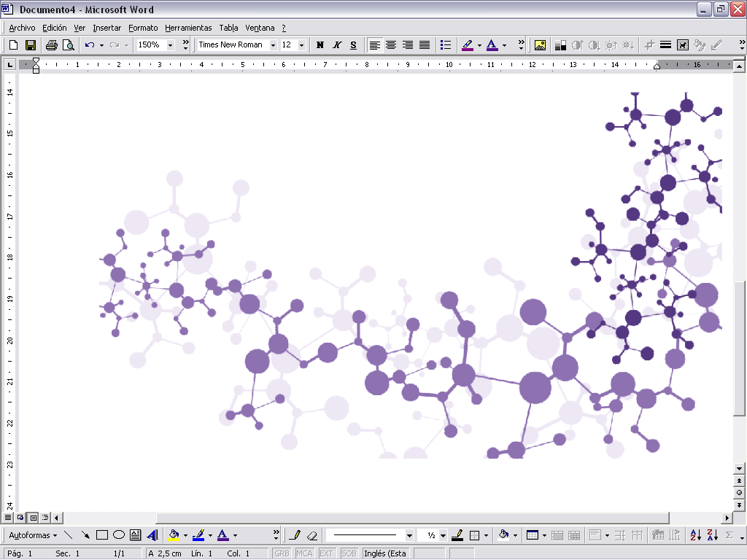The height and width of the screenshot is (560, 747).
Task: Align text right
Action: (x=408, y=45)
